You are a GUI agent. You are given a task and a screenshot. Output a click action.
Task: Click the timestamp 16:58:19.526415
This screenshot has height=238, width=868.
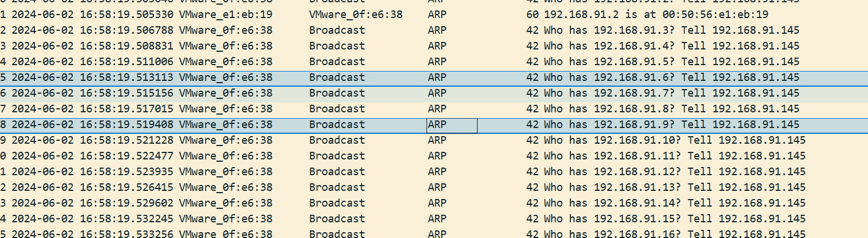click(127, 187)
